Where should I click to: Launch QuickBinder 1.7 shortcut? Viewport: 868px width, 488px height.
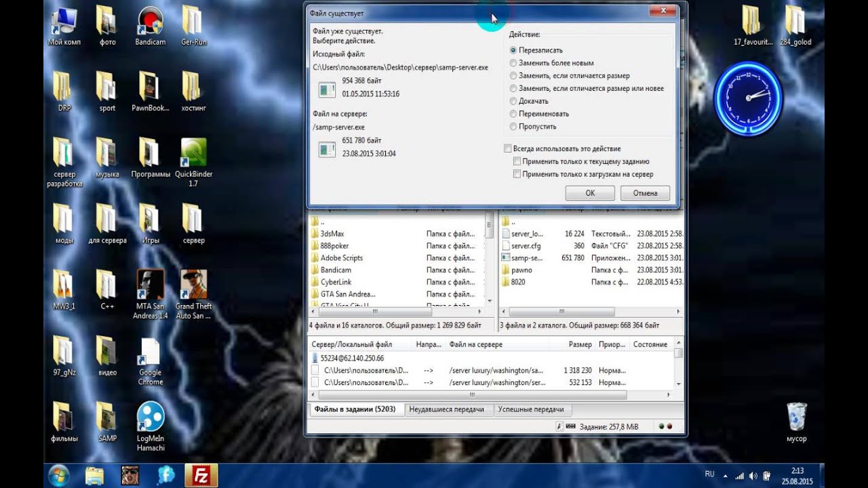tap(194, 163)
